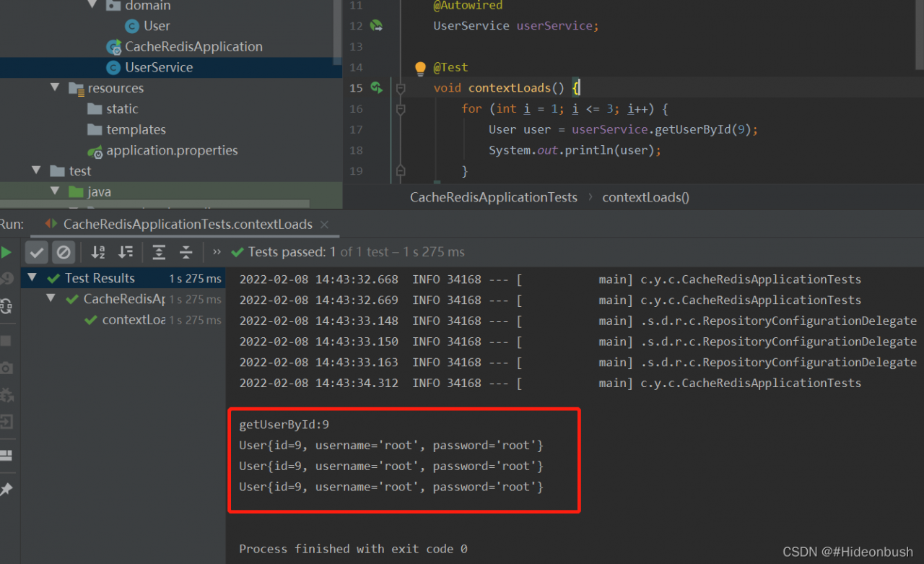Screen dimensions: 924x564
Task: Pin the Run tab with pin icon
Action: click(6, 490)
